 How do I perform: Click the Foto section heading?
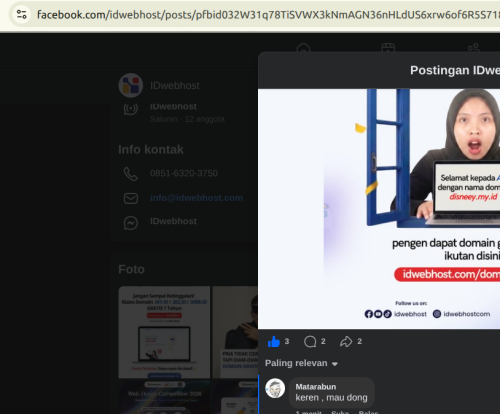pos(131,269)
